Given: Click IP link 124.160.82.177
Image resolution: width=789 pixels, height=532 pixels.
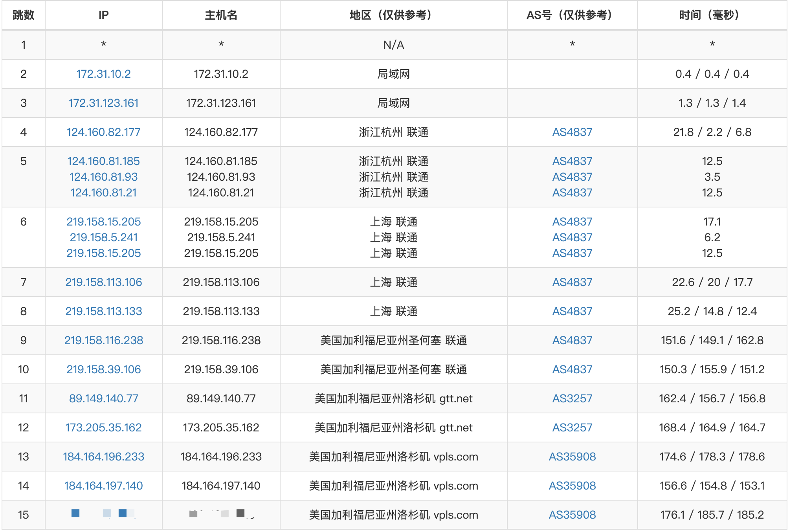Looking at the screenshot, I should (x=103, y=132).
